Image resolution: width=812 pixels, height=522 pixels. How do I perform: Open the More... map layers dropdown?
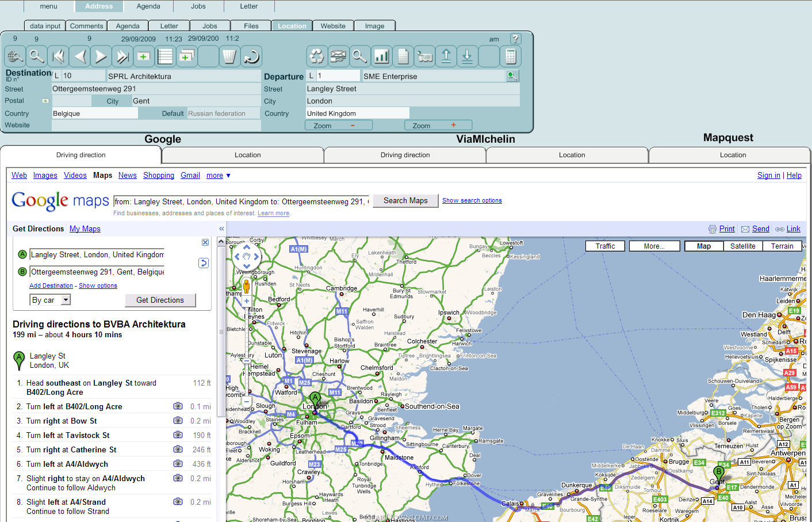654,246
